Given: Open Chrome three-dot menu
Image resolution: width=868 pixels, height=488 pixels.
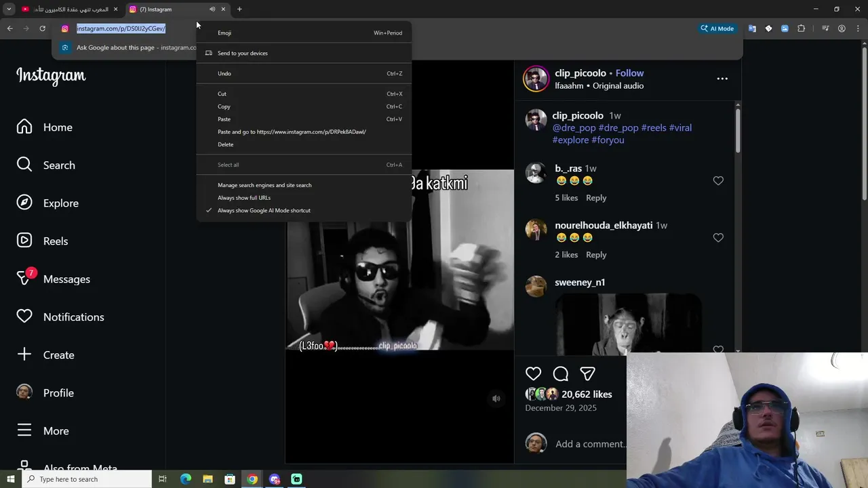Looking at the screenshot, I should click(x=858, y=28).
